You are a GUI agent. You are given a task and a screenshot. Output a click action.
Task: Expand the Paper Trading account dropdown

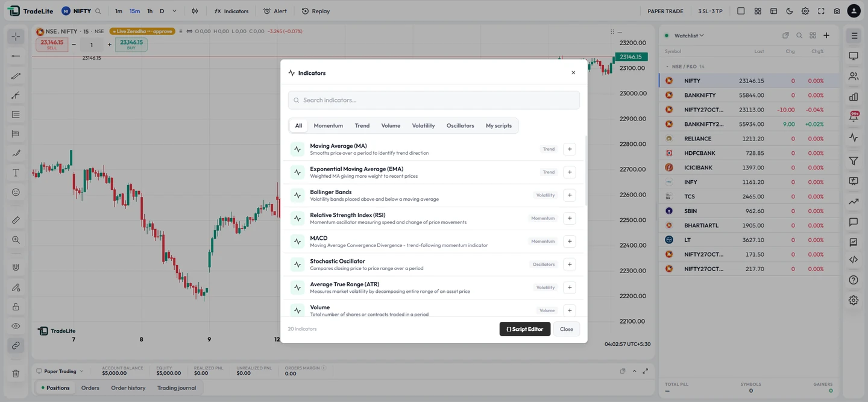60,371
